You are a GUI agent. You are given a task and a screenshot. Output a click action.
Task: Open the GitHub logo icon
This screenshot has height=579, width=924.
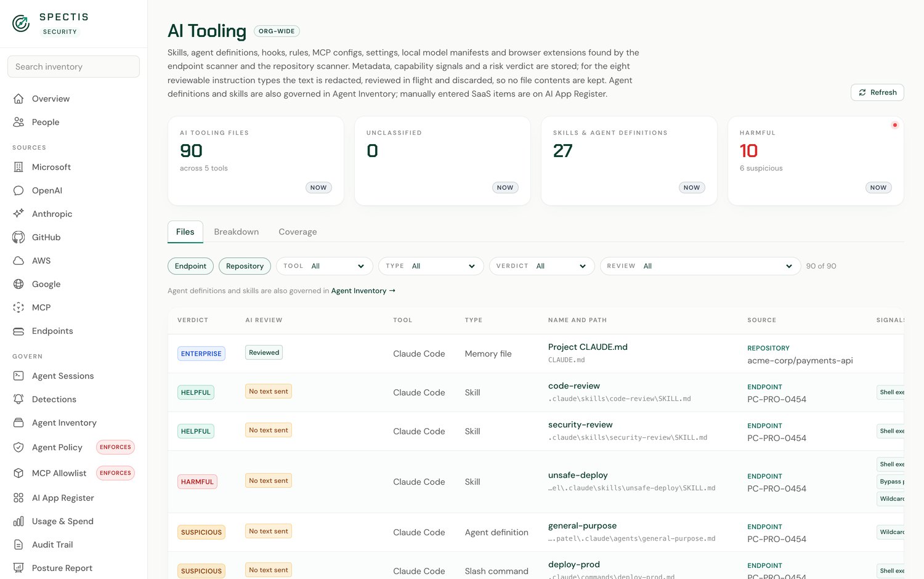pyautogui.click(x=18, y=237)
